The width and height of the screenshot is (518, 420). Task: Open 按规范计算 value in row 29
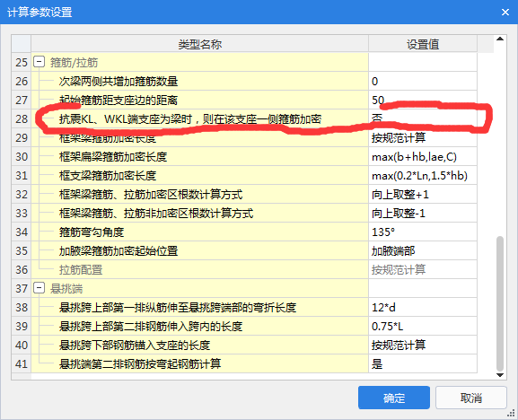pos(423,137)
